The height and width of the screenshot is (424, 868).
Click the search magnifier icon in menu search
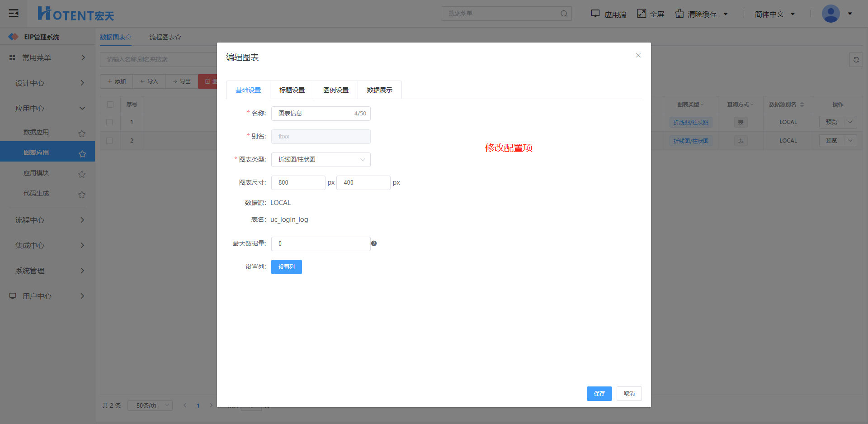[564, 14]
